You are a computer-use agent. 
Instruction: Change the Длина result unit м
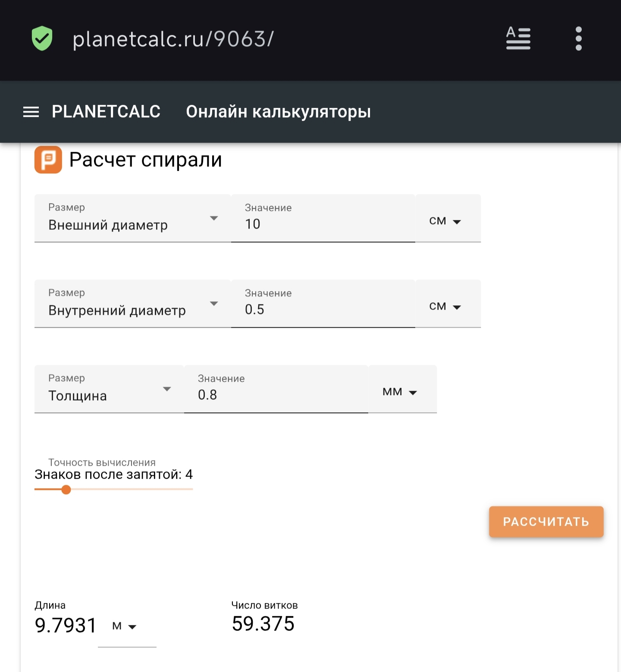(x=125, y=626)
